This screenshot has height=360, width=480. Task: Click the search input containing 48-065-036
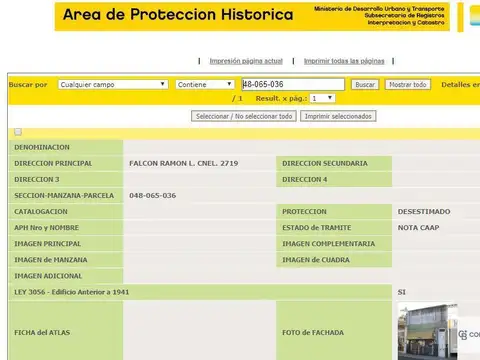[x=293, y=84]
